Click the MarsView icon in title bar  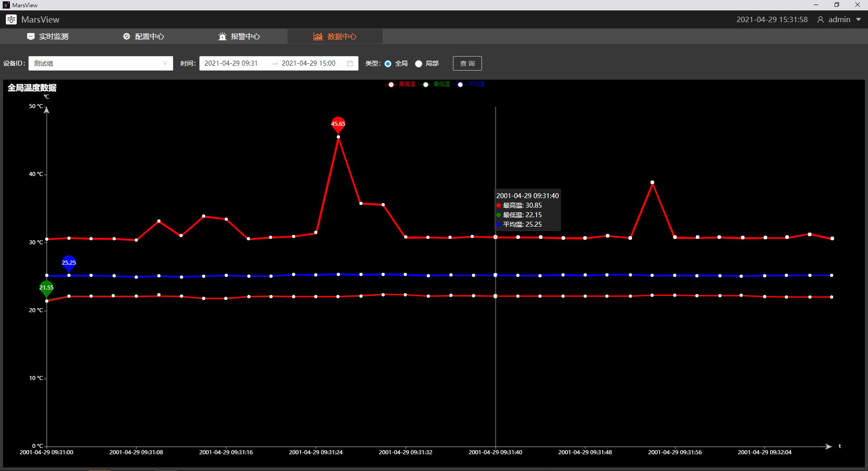click(x=6, y=5)
